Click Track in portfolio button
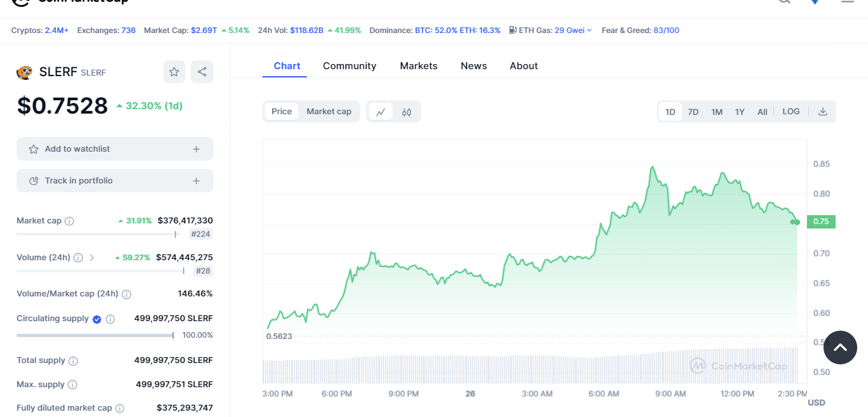The image size is (868, 417). pos(115,181)
